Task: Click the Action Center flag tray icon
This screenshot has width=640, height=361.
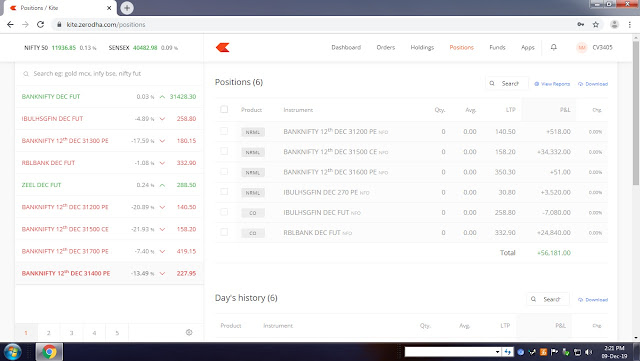Action: click(x=554, y=352)
